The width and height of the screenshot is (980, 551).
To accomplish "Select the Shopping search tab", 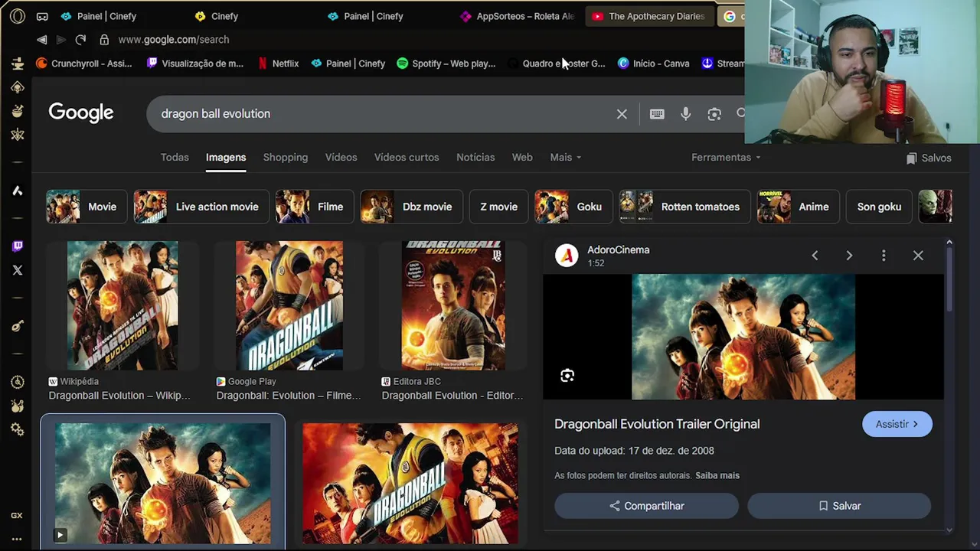I will (x=286, y=157).
